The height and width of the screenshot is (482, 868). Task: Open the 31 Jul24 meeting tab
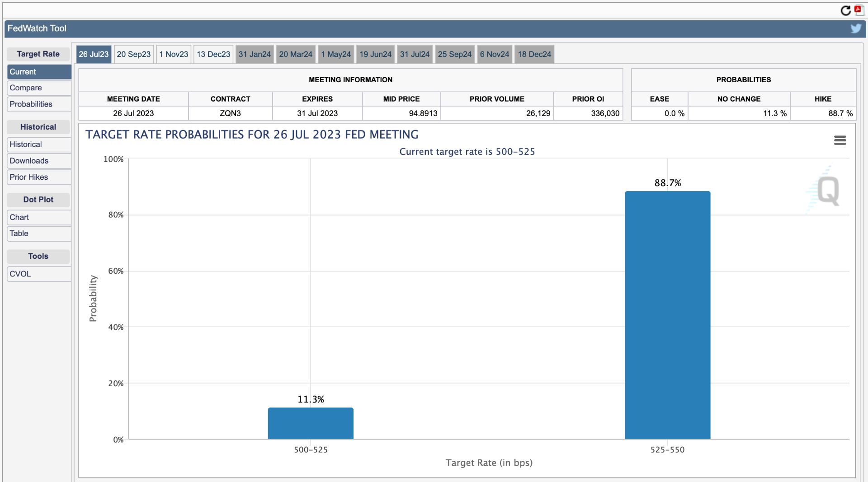[415, 54]
